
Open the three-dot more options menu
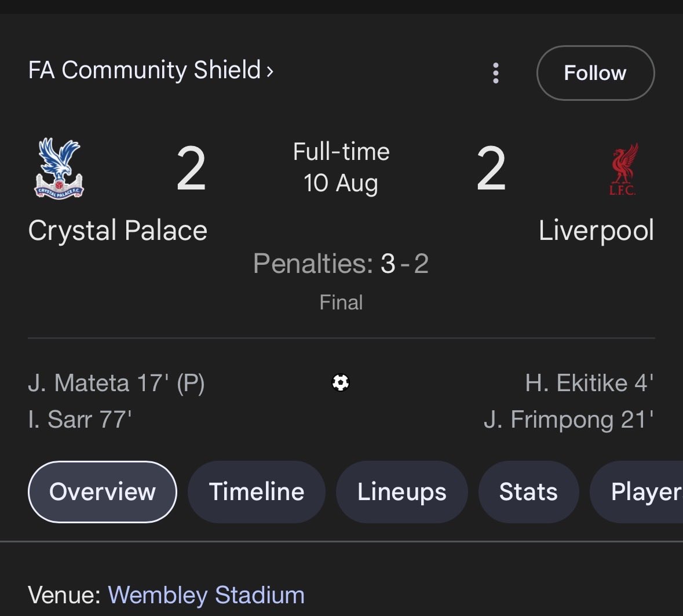(x=495, y=73)
